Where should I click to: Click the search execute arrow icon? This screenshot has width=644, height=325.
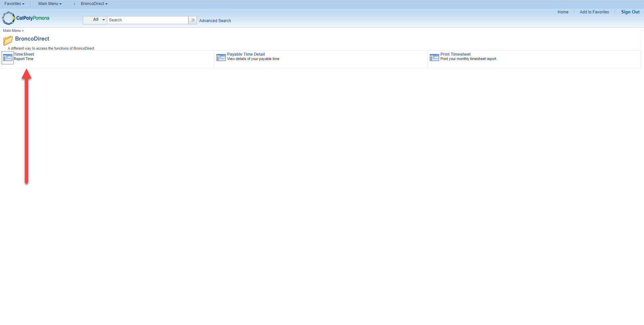193,20
